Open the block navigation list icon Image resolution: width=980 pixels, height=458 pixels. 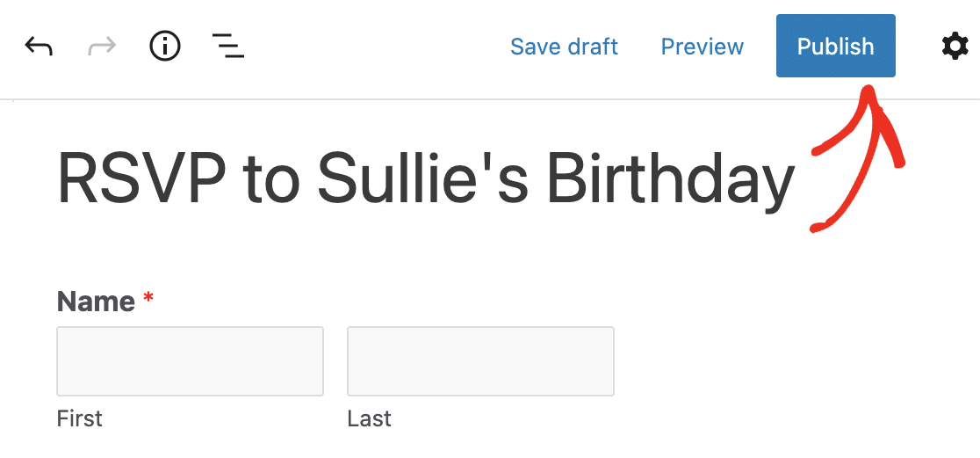point(228,47)
